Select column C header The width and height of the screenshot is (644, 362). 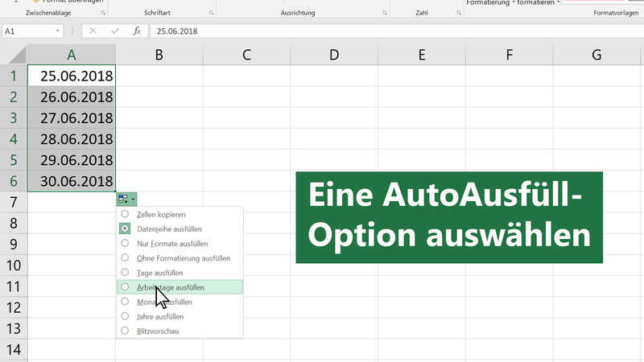click(x=246, y=55)
